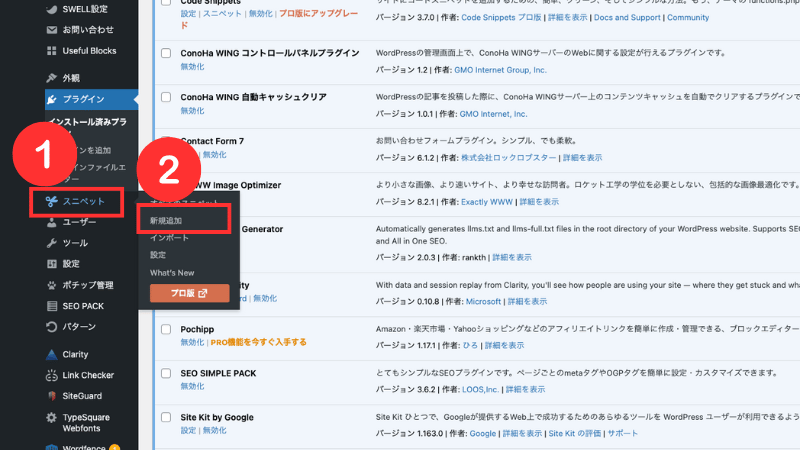Click 設定 under Site Kit by Google
This screenshot has width=800, height=450.
188,431
